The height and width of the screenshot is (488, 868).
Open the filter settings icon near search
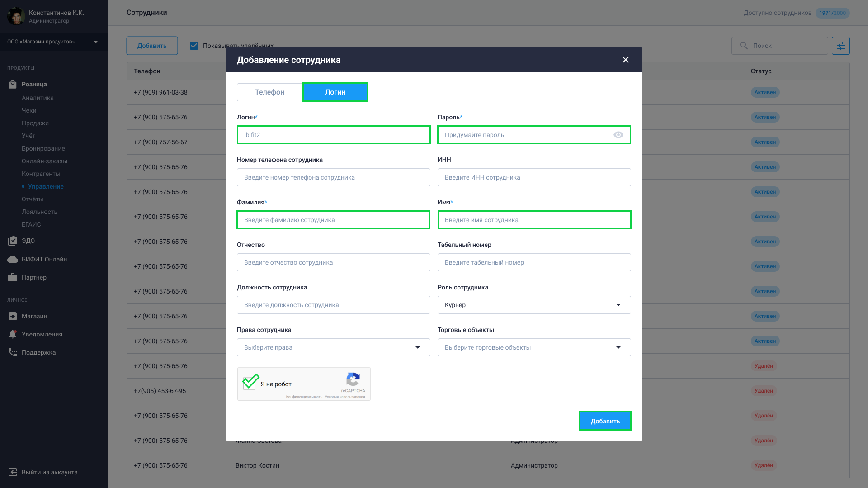tap(840, 46)
